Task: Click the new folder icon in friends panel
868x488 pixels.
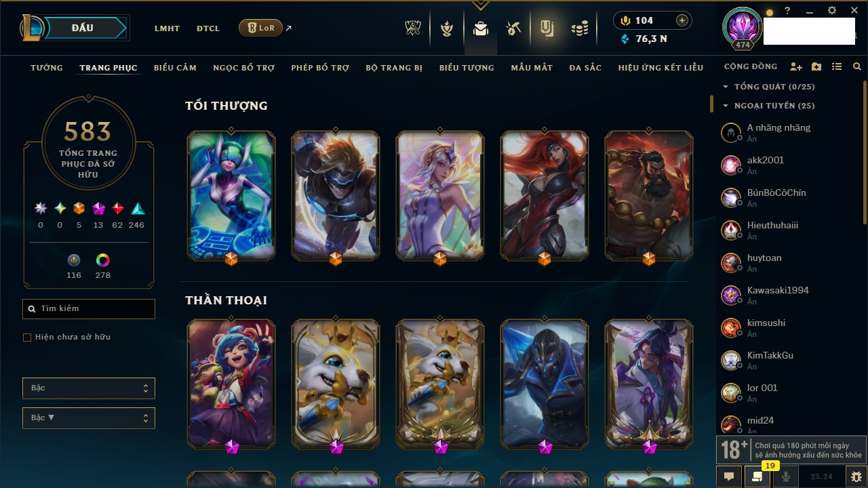Action: [x=816, y=67]
